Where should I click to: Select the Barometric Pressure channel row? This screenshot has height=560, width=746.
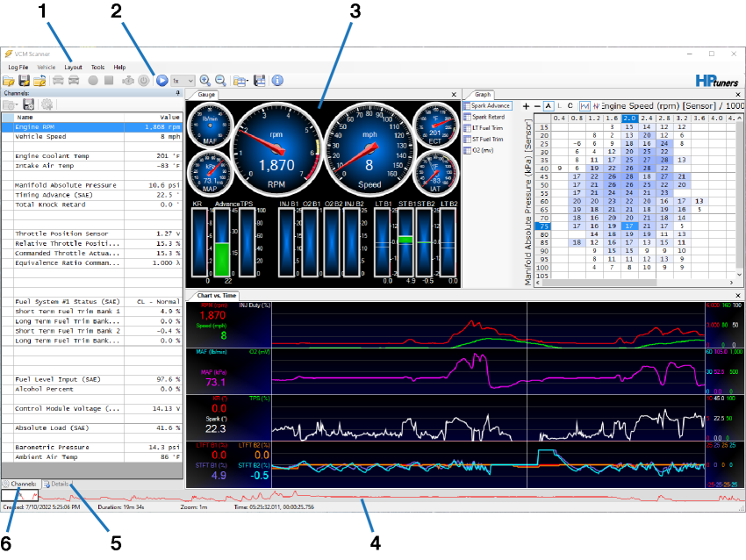point(92,448)
